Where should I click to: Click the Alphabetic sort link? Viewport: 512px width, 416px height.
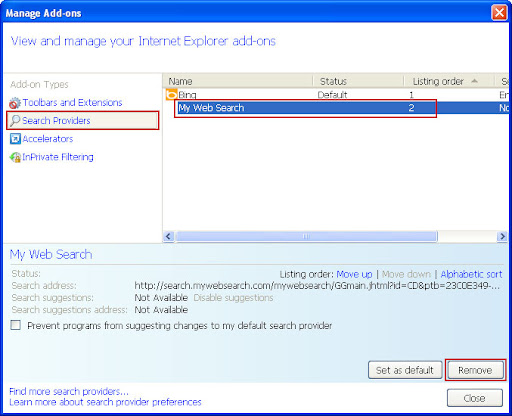471,274
